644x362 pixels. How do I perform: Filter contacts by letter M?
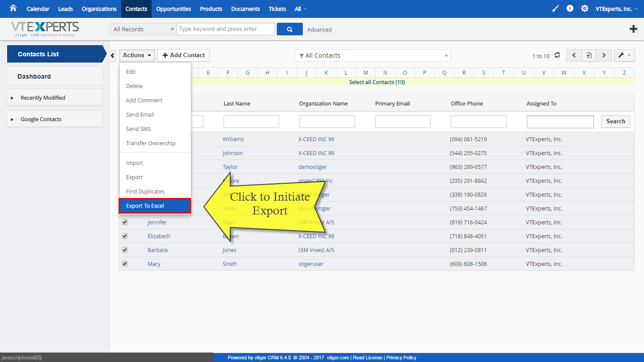pos(365,72)
